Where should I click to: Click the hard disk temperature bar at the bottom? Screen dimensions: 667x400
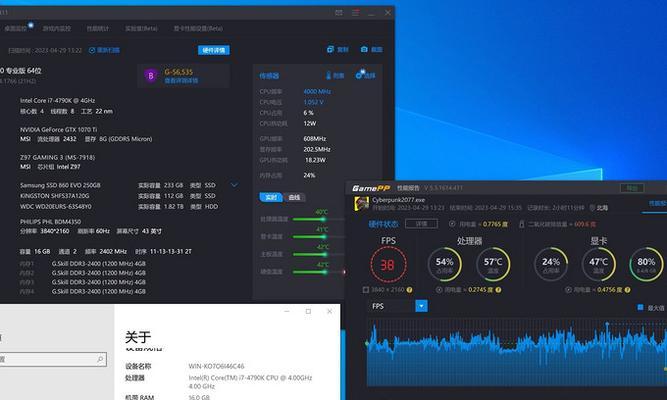(309, 271)
